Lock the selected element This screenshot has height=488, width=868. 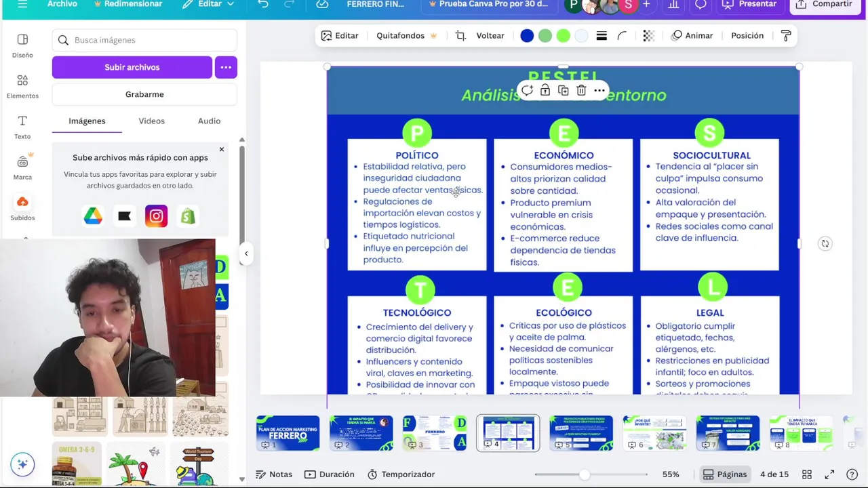tap(545, 90)
